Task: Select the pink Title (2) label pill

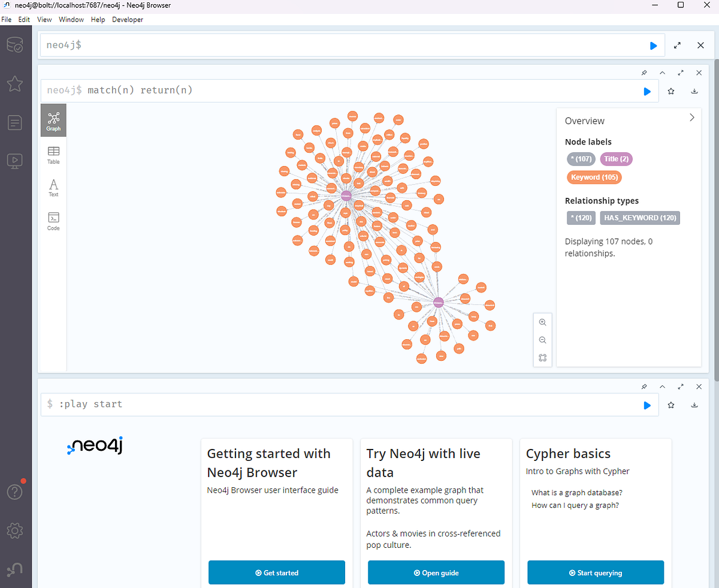Action: pos(616,159)
